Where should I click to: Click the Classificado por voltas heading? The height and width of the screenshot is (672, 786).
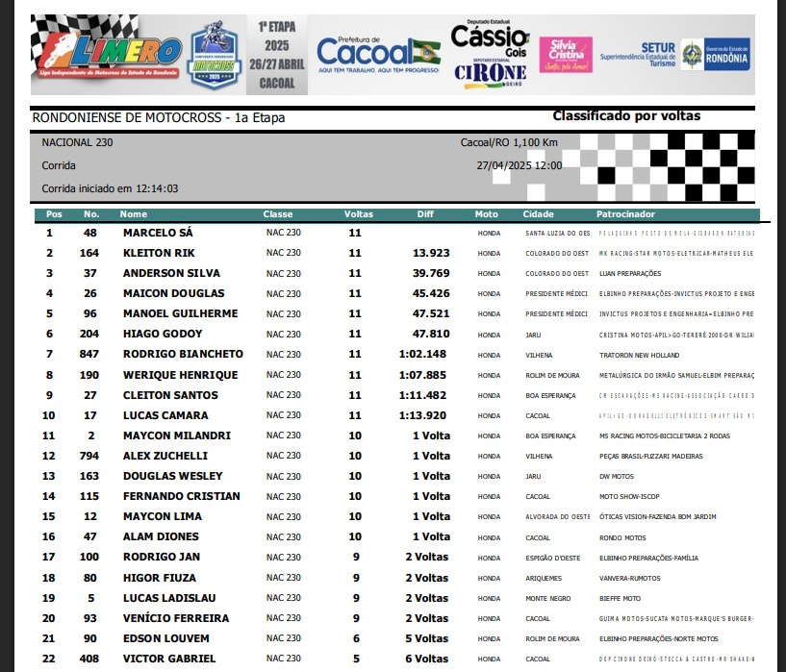tap(626, 116)
